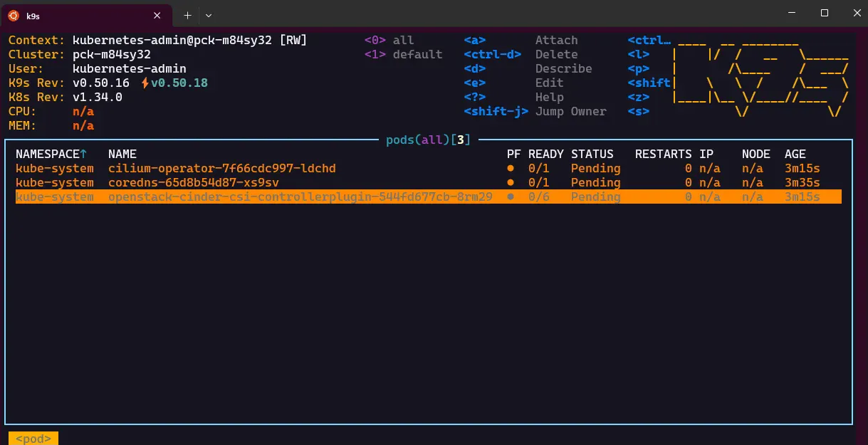
Task: Click the Describe shortcut hint
Action: tap(563, 69)
